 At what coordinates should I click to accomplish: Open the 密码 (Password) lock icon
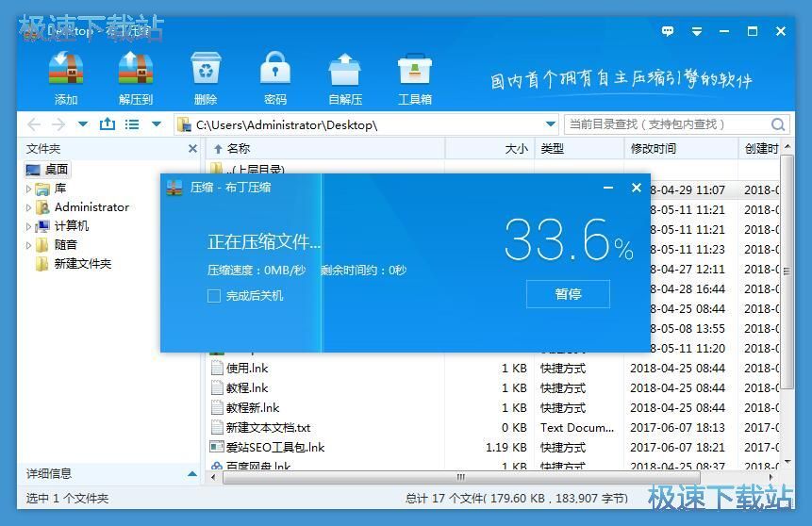pos(275,68)
